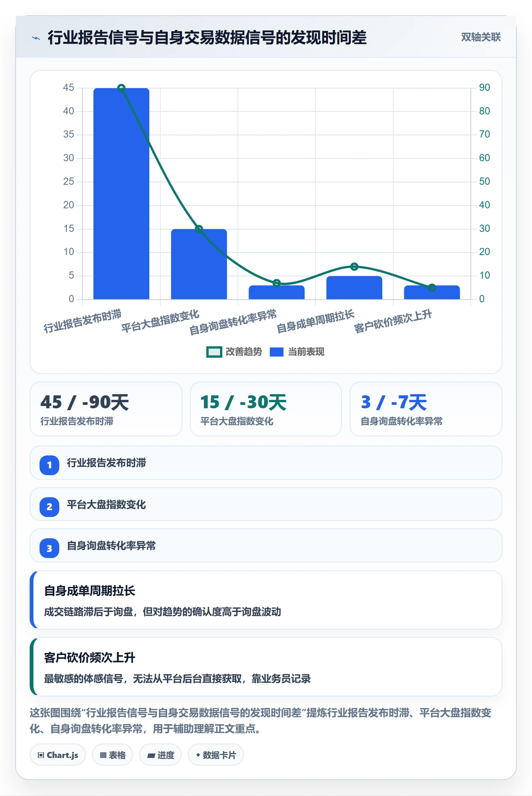
Task: Select numbered badge 1 in list
Action: [x=49, y=465]
